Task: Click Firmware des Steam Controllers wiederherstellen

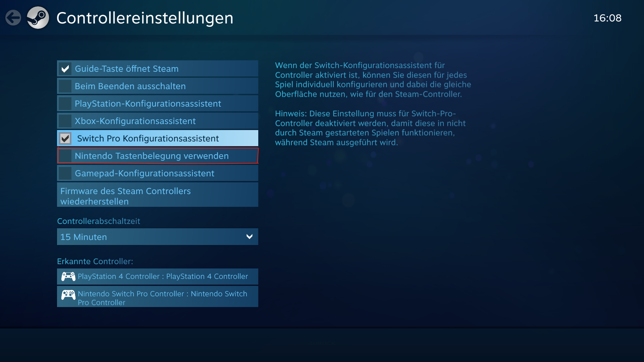Action: click(158, 195)
